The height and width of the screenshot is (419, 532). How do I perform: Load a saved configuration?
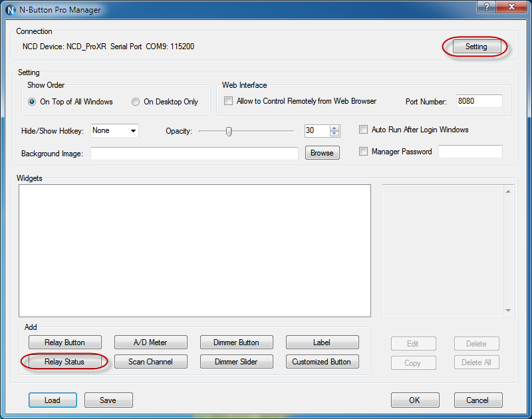pos(53,400)
